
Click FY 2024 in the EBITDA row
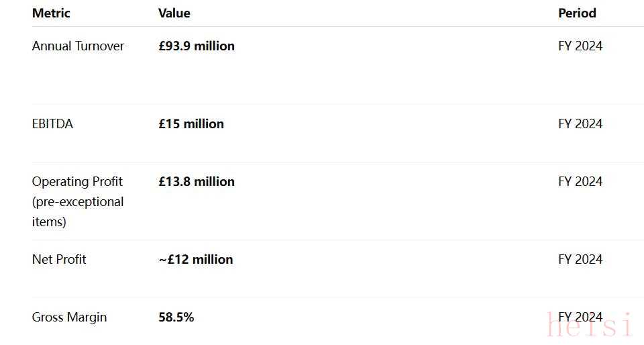[580, 124]
